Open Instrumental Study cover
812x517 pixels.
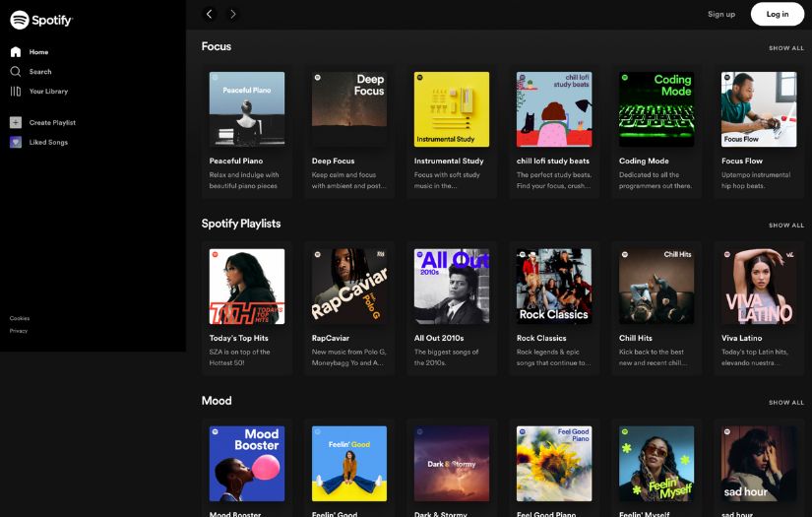452,109
